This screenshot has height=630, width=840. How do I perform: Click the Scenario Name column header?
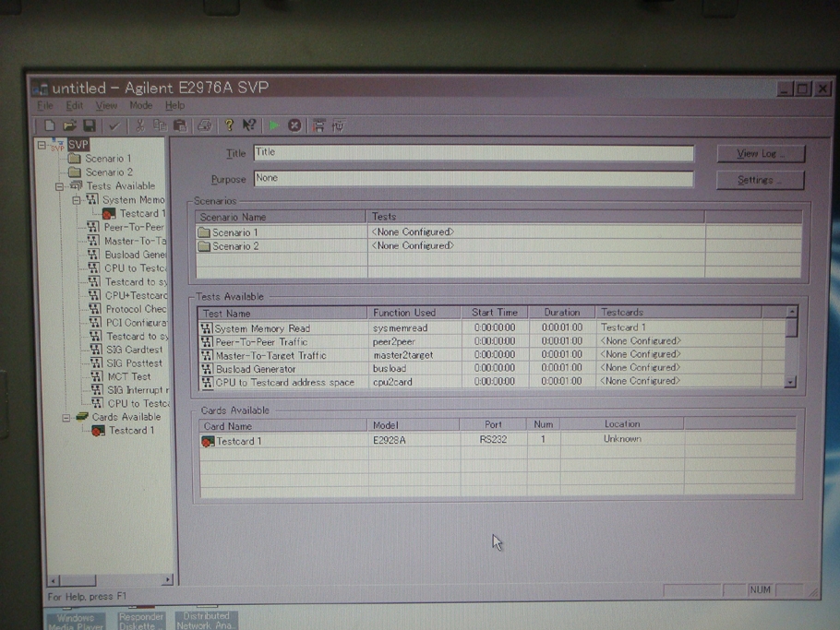point(281,217)
